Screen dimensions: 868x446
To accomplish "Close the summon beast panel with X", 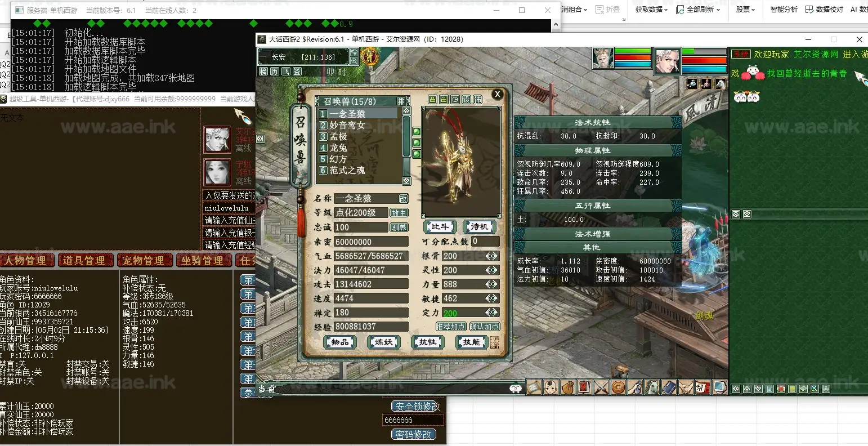I will click(x=496, y=95).
